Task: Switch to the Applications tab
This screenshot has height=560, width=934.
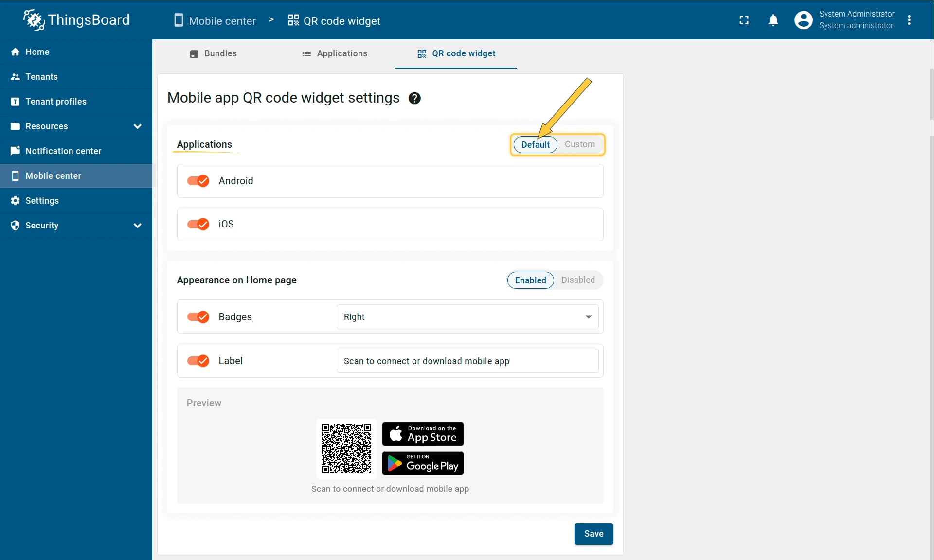Action: coord(335,54)
